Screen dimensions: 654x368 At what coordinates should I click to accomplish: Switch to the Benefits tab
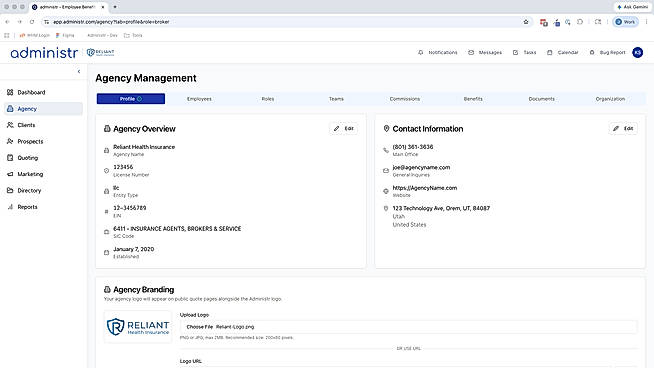click(473, 99)
